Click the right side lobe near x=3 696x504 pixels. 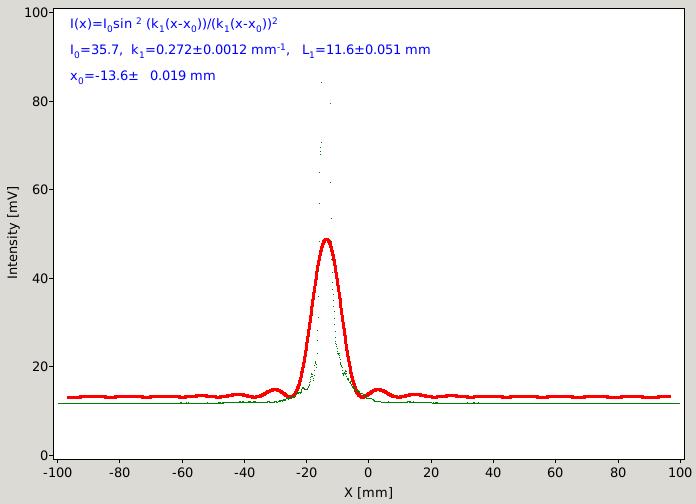click(x=377, y=390)
